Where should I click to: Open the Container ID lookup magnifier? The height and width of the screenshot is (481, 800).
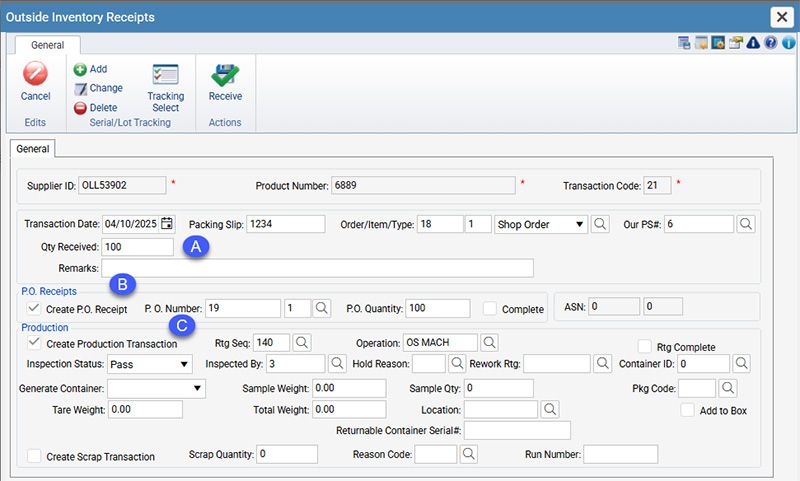tap(741, 364)
